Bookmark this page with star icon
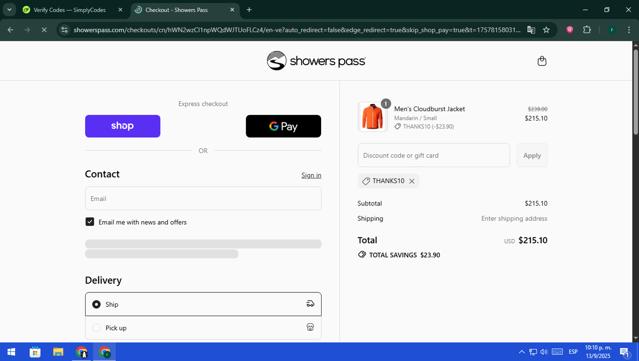The width and height of the screenshot is (639, 361). pos(546,30)
